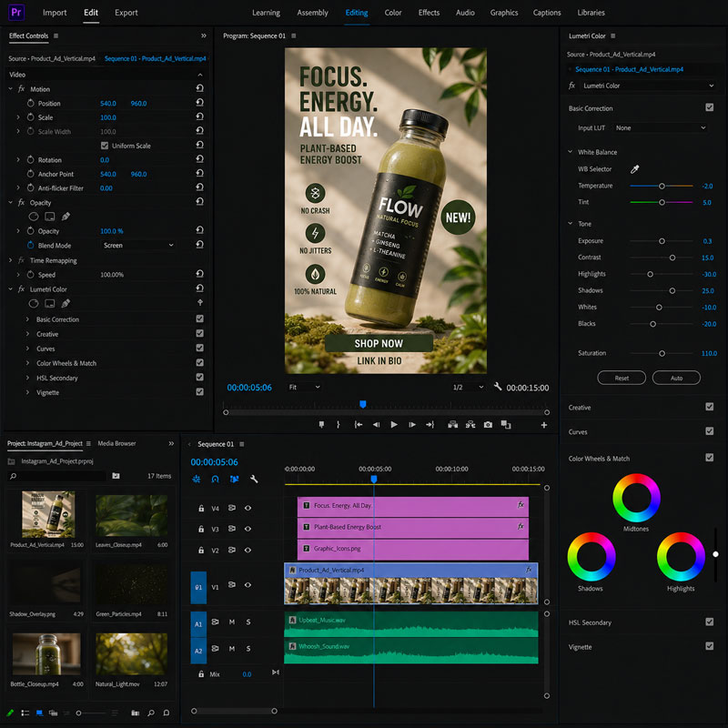Disable the Vignette checkbox in Lumetri Color panel
The width and height of the screenshot is (728, 728).
coord(709,646)
